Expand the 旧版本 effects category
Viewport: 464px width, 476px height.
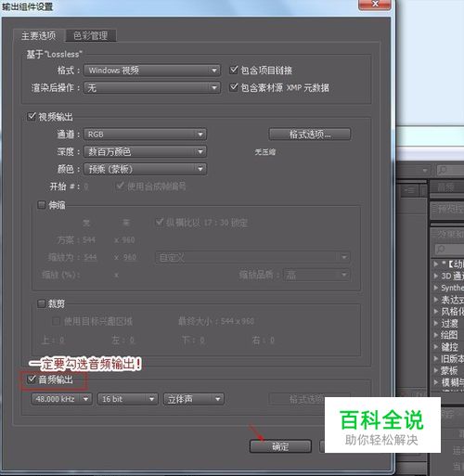click(436, 359)
